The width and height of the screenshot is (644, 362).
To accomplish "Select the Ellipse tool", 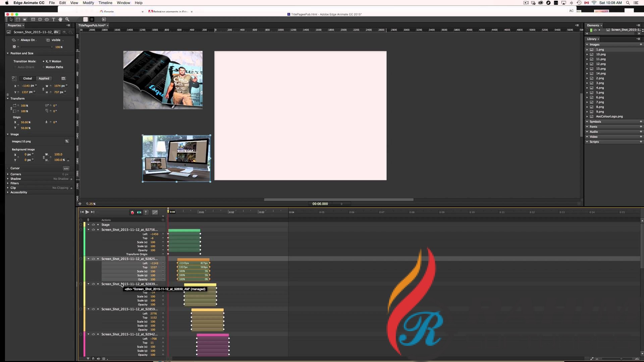I will coord(47,19).
